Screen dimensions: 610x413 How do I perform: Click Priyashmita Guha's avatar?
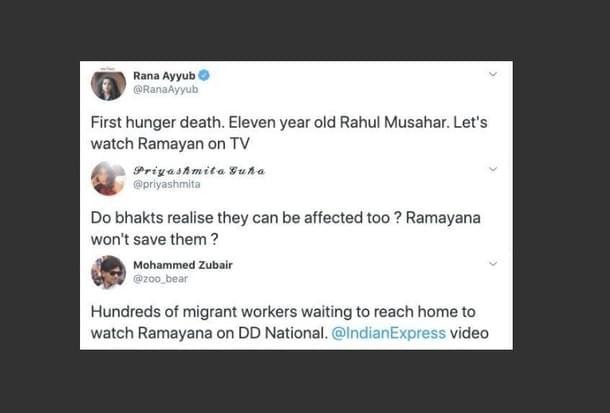108,178
